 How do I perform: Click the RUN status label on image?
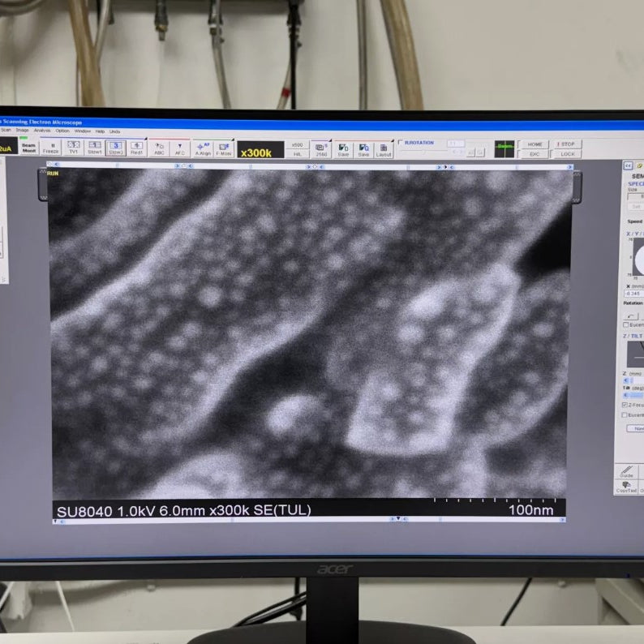[53, 174]
